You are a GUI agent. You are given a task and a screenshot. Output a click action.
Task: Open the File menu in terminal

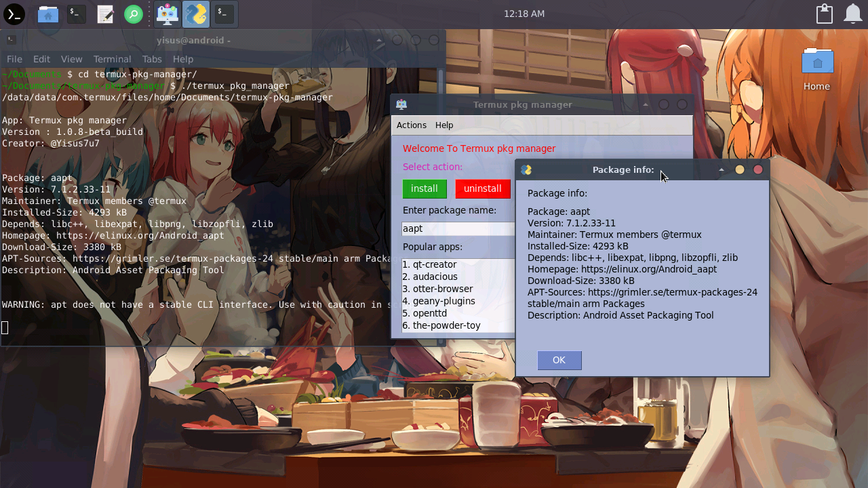pyautogui.click(x=14, y=59)
